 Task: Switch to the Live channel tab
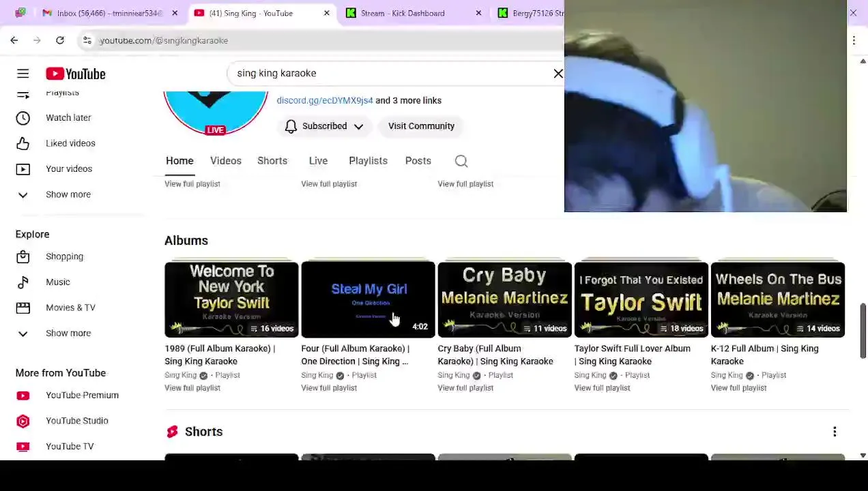coord(318,161)
